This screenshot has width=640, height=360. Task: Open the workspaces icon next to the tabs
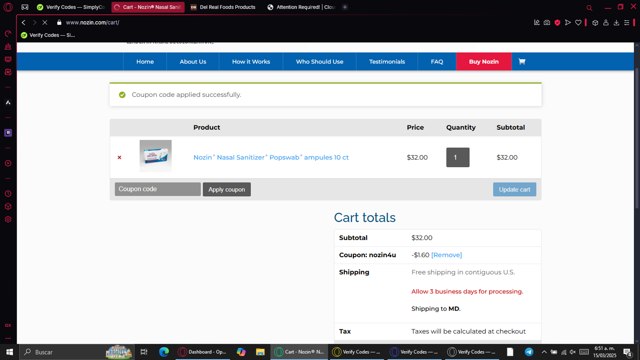coord(25,7)
